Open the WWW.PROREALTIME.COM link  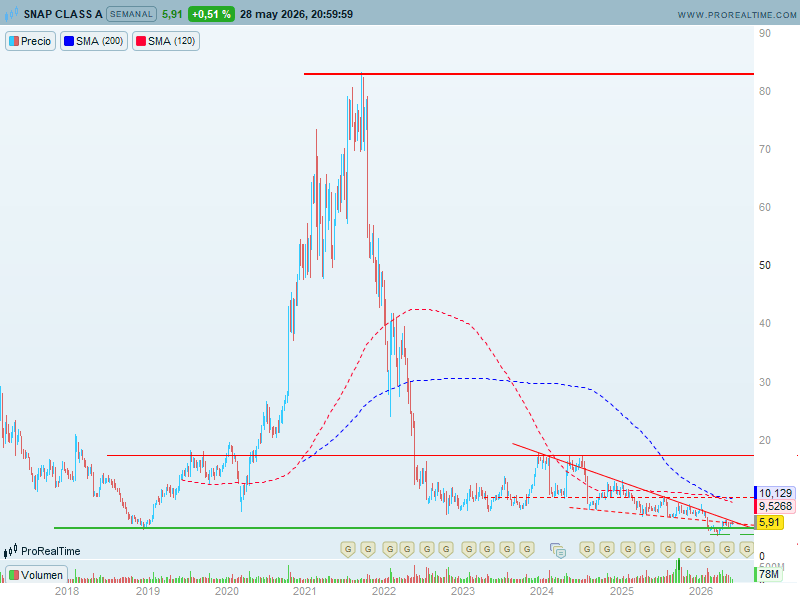(x=737, y=15)
